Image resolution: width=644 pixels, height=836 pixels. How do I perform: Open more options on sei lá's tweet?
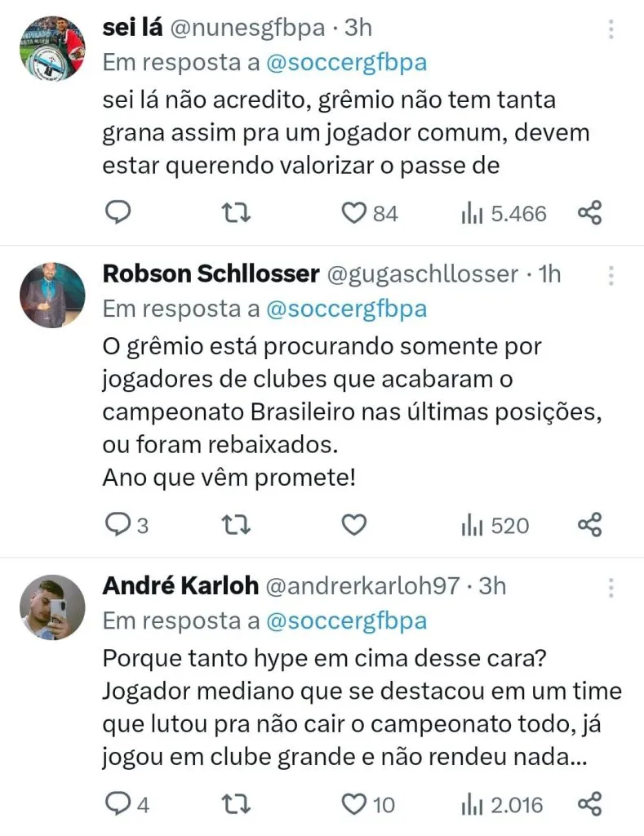[611, 29]
